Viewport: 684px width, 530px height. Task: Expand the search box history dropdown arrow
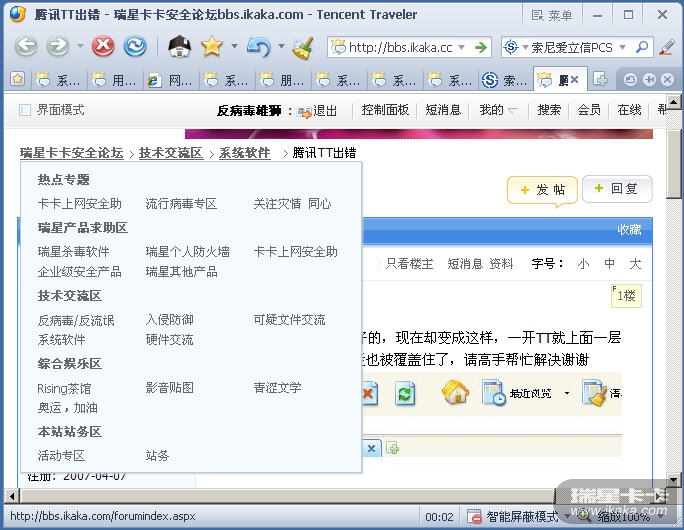pos(622,47)
